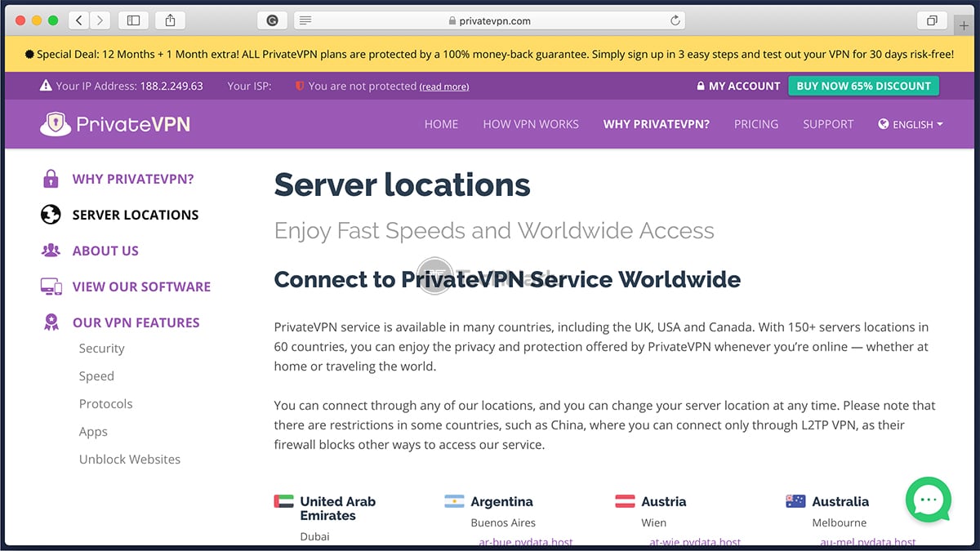Screen dimensions: 980x551
Task: Click the United Arab Emirates flag icon
Action: 285,501
